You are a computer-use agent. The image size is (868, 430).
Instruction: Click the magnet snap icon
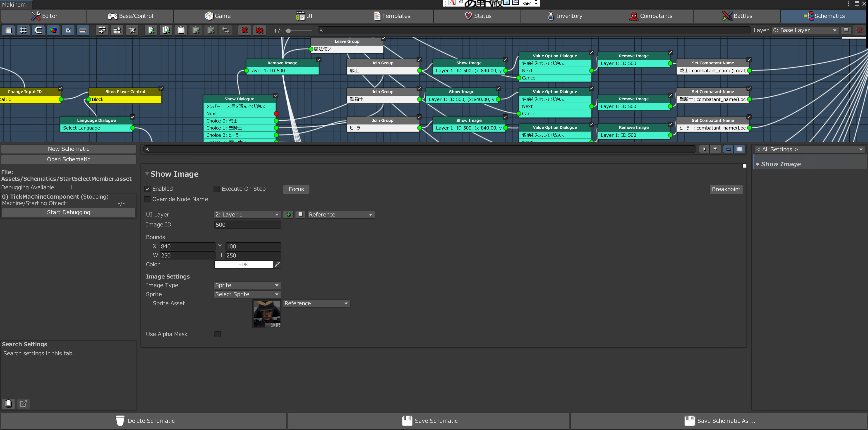click(38, 30)
